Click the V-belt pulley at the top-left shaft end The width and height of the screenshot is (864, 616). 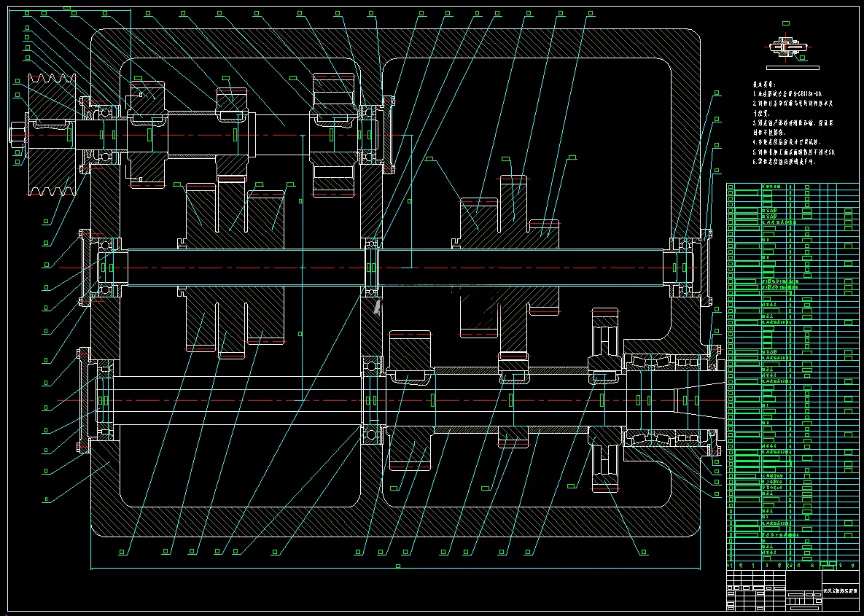52,134
